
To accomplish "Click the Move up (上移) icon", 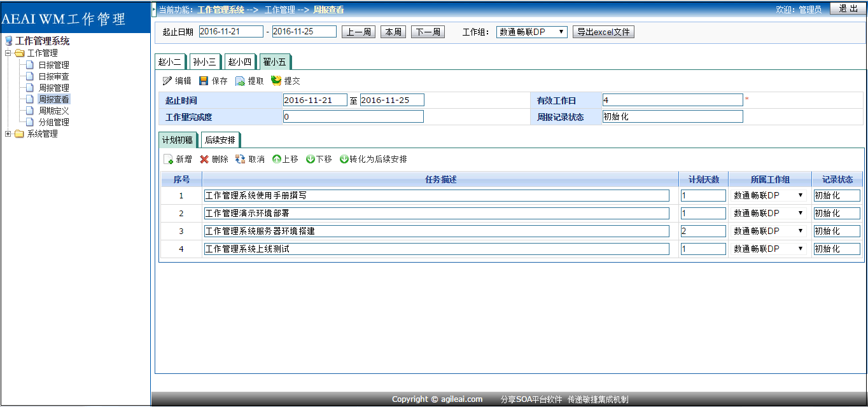I will (x=277, y=160).
